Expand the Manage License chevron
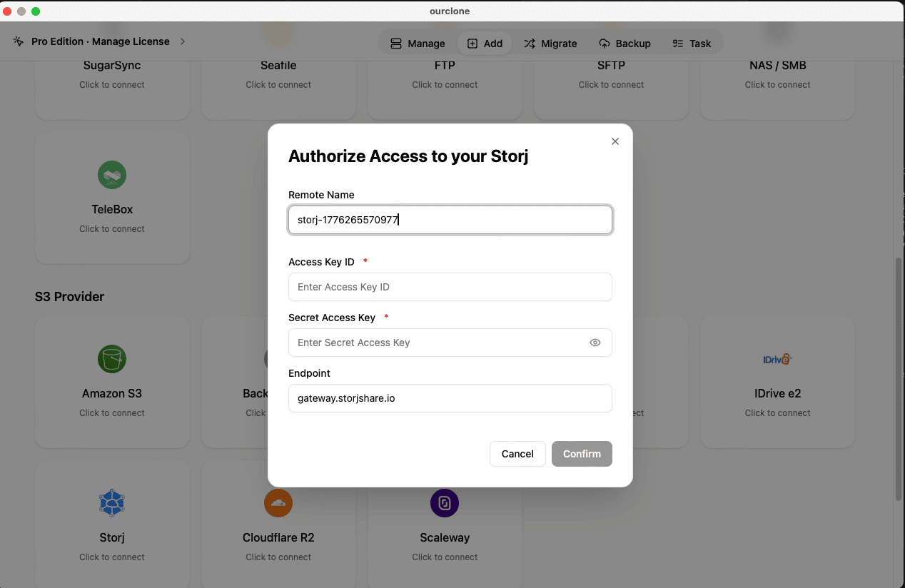 182,41
